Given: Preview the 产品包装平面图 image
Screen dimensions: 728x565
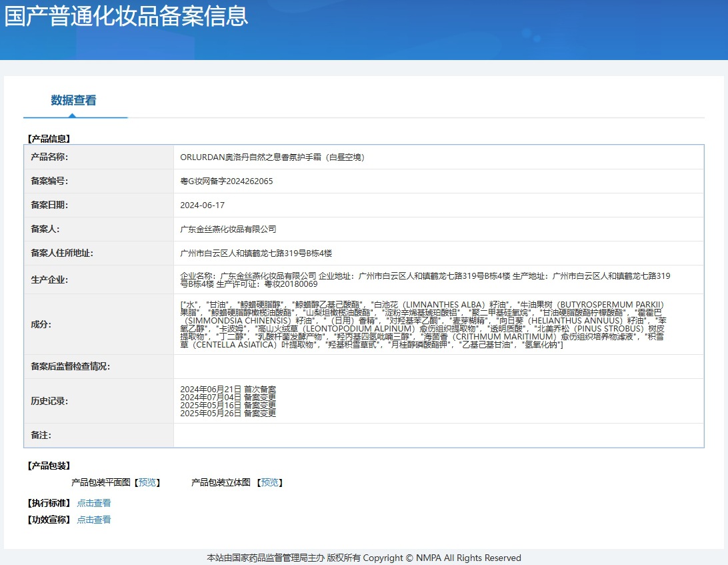Looking at the screenshot, I should click(147, 482).
